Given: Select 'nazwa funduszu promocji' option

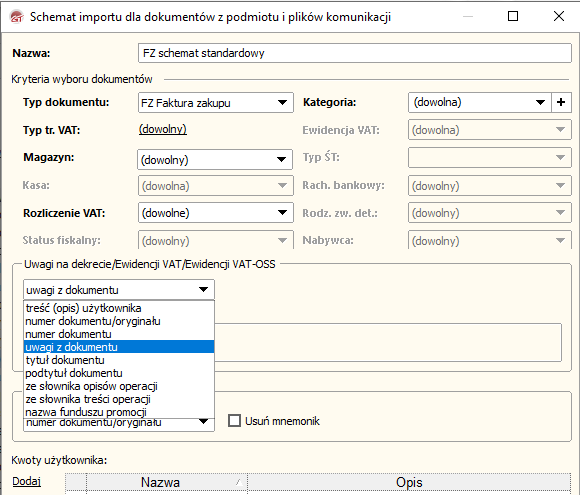Looking at the screenshot, I should point(119,412).
